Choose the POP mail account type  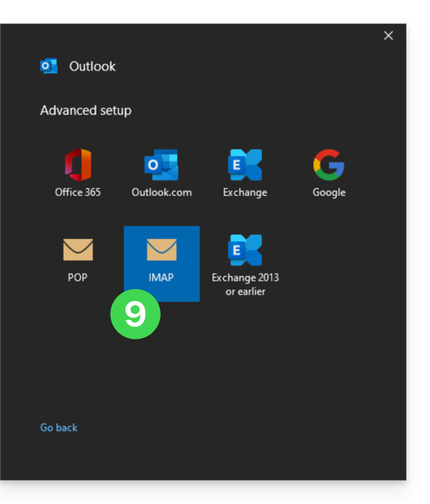point(78,260)
